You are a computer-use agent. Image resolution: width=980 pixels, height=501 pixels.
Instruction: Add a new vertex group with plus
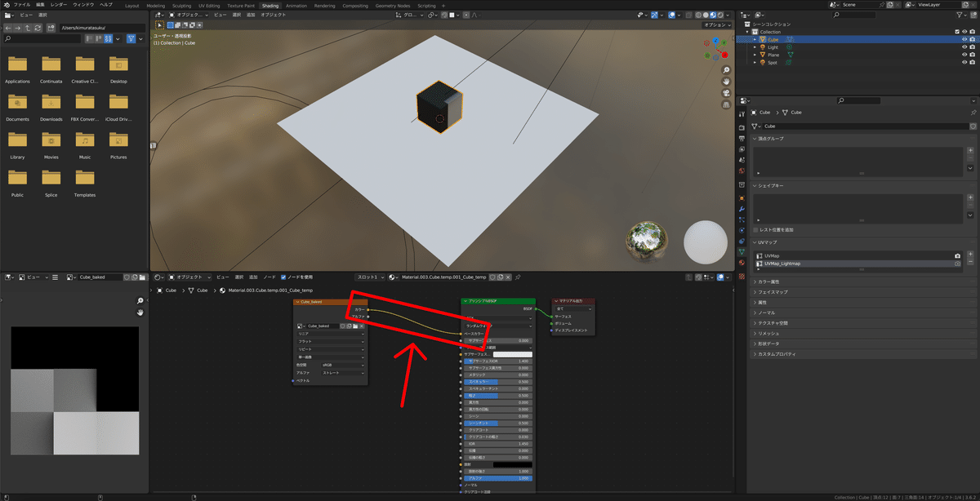point(969,151)
